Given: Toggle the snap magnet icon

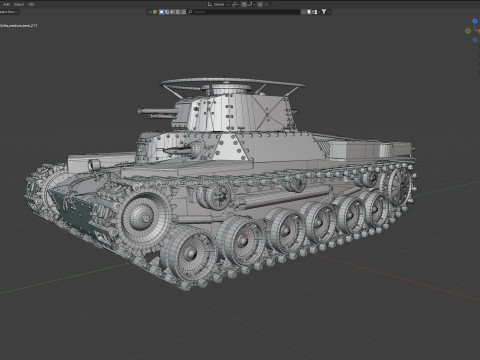Looking at the screenshot, I should [244, 4].
